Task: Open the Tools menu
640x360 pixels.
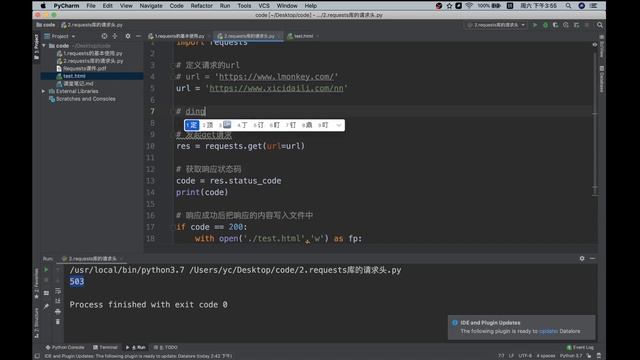Action: 244,6
